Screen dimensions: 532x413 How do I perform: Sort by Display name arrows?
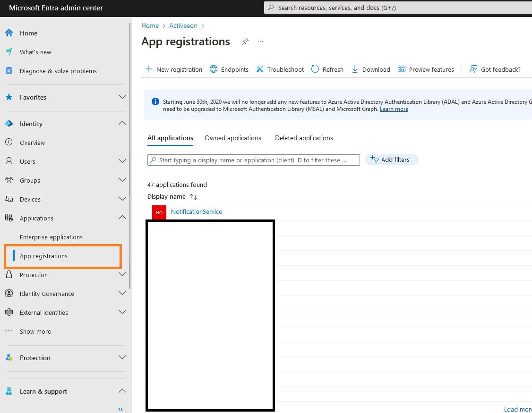coord(193,197)
